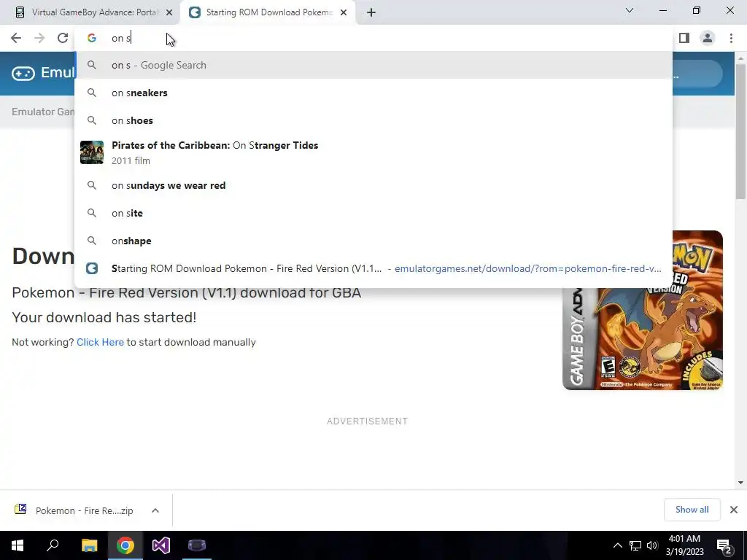747x560 pixels.
Task: Open the Chrome profile avatar
Action: click(708, 38)
